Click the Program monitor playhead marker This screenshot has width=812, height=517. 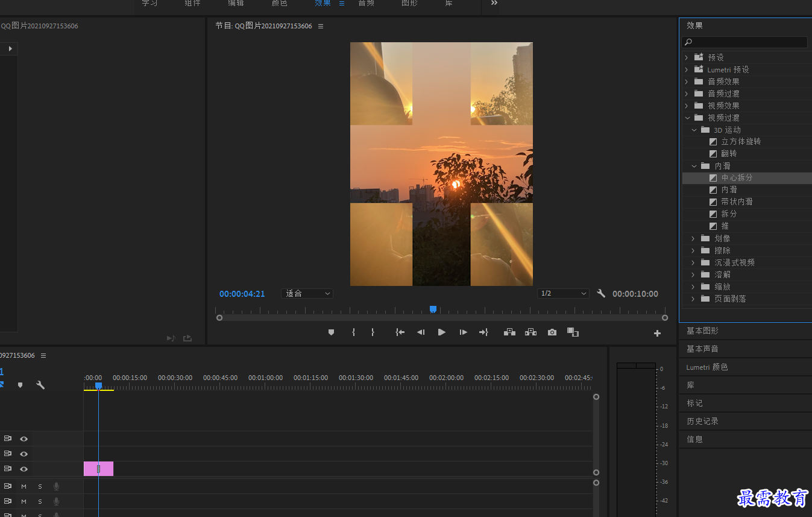pos(433,309)
